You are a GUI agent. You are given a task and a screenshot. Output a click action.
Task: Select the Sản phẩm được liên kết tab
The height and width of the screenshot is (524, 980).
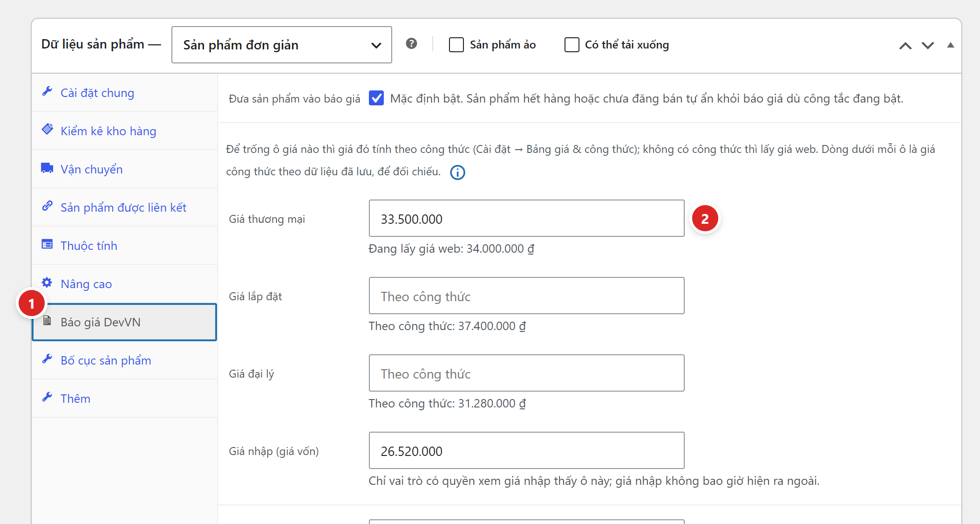pos(124,207)
